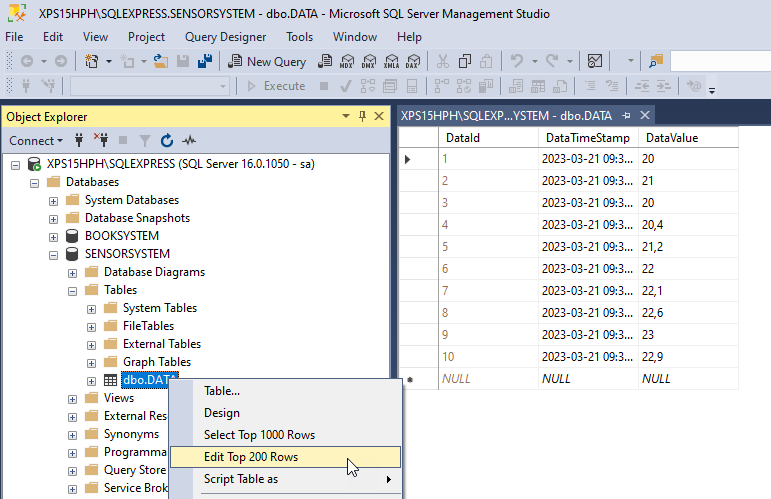
Task: Click Connect Object Explorer plug icon
Action: [79, 141]
